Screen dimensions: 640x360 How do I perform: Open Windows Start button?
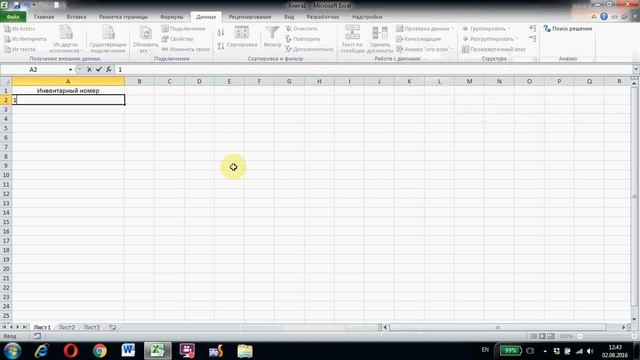coord(13,351)
